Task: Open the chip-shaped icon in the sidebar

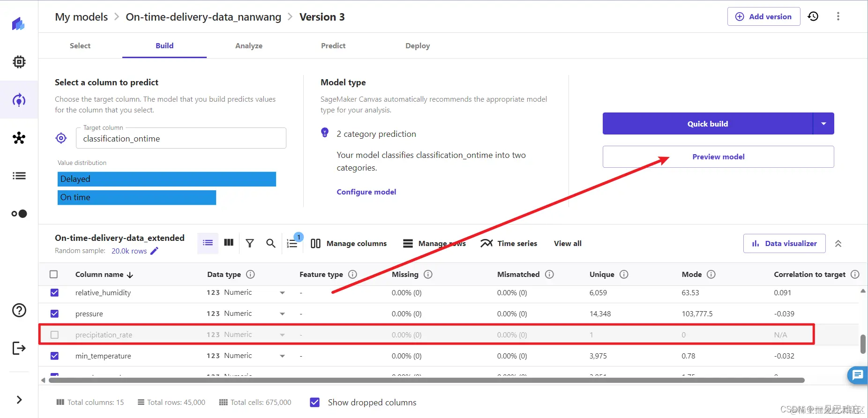Action: click(19, 62)
